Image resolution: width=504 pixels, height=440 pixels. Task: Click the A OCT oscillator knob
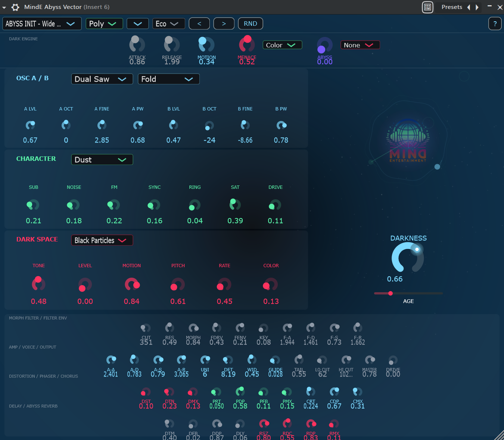(x=66, y=125)
